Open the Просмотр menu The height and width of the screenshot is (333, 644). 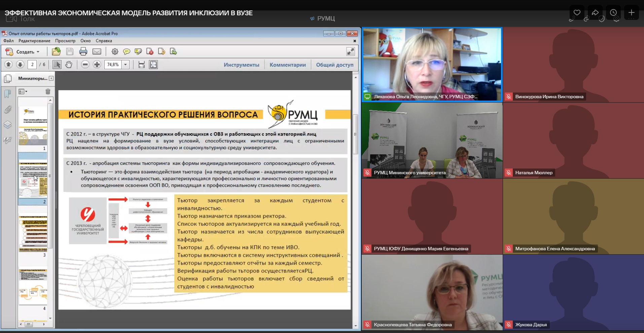click(65, 41)
